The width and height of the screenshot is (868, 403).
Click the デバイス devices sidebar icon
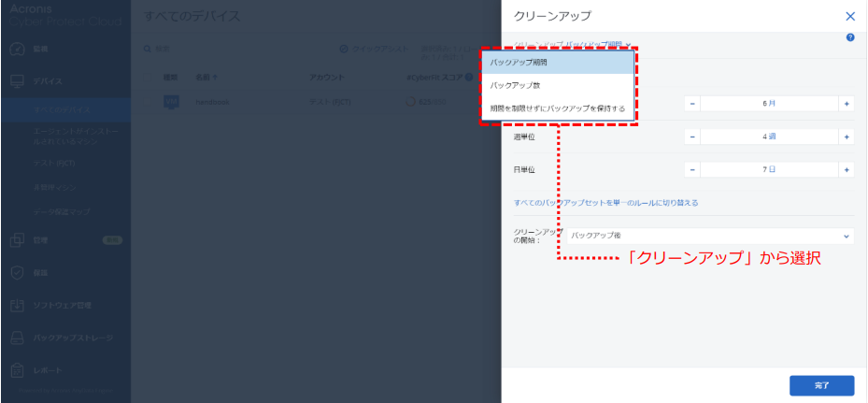tap(17, 81)
